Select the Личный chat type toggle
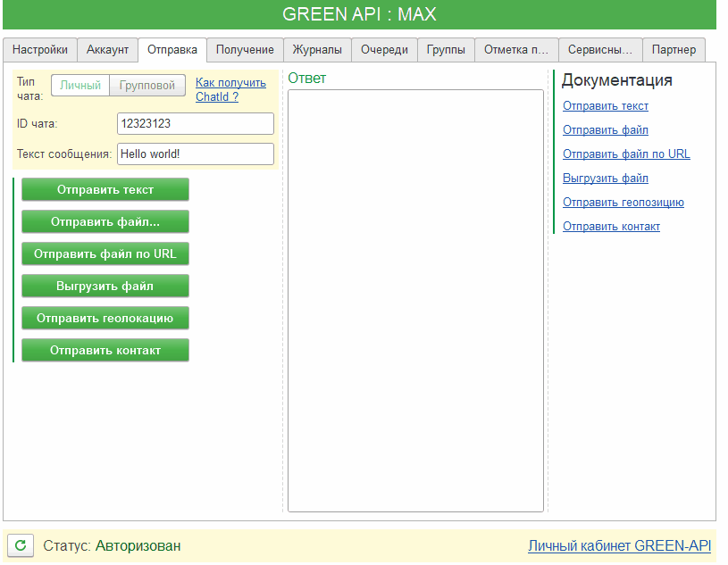This screenshot has height=565, width=728. click(x=80, y=86)
